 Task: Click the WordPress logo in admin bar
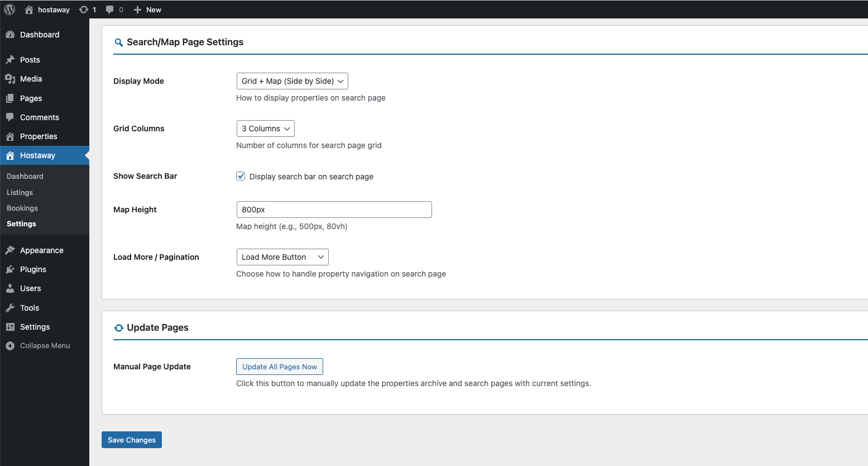(x=9, y=9)
